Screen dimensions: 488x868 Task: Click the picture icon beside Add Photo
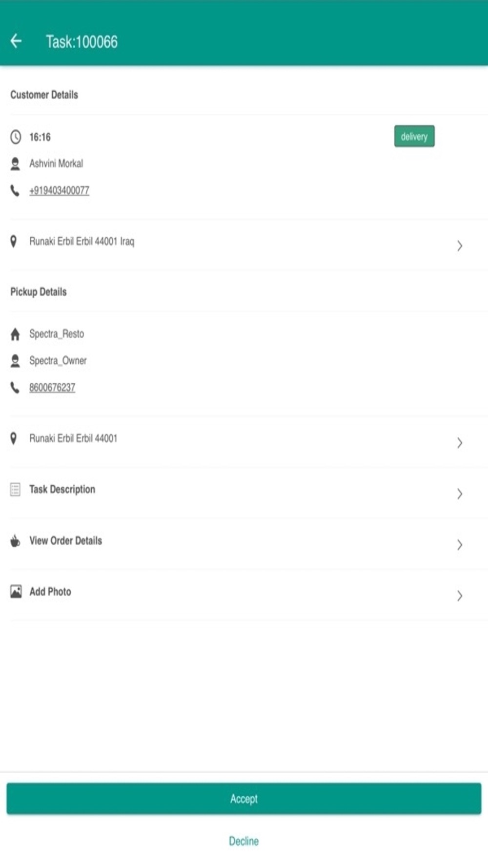click(16, 592)
